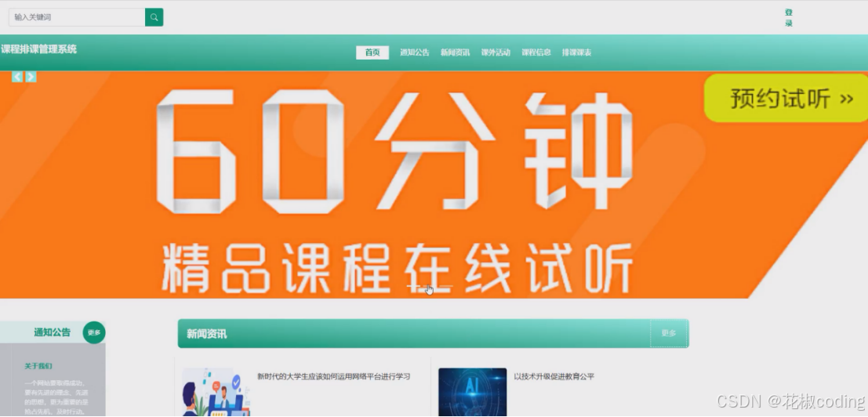Focus the keyword search input field
Viewport: 868px width, 417px height.
pos(77,17)
